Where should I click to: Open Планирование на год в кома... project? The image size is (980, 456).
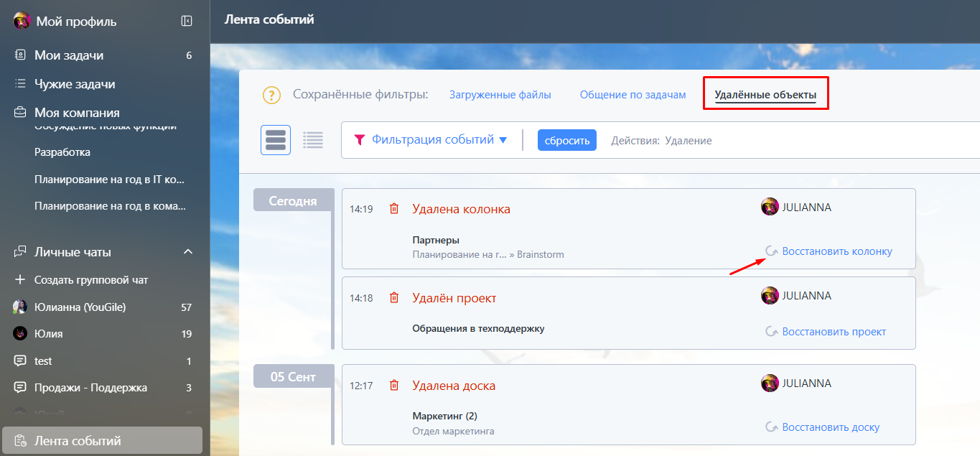110,206
